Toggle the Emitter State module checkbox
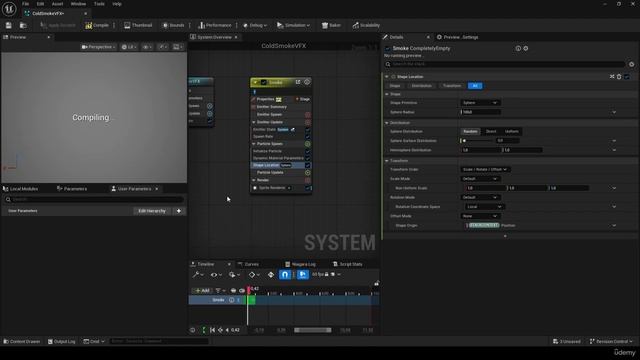The height and width of the screenshot is (360, 640). click(308, 129)
